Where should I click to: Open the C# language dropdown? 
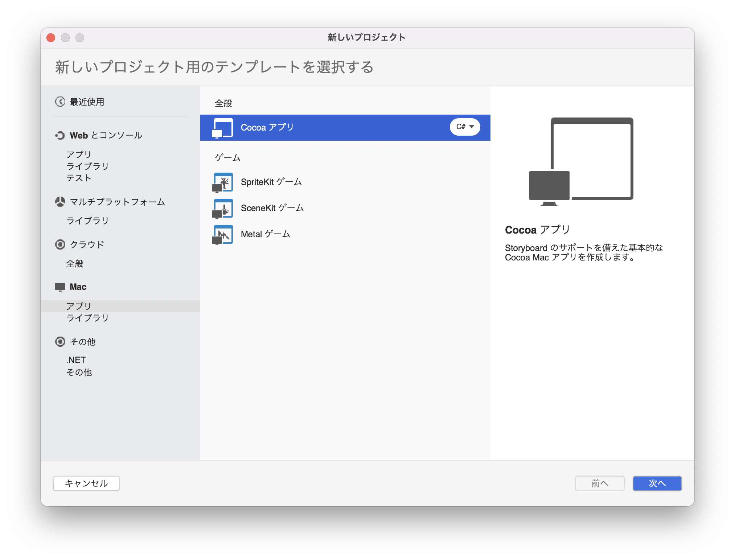pyautogui.click(x=465, y=127)
